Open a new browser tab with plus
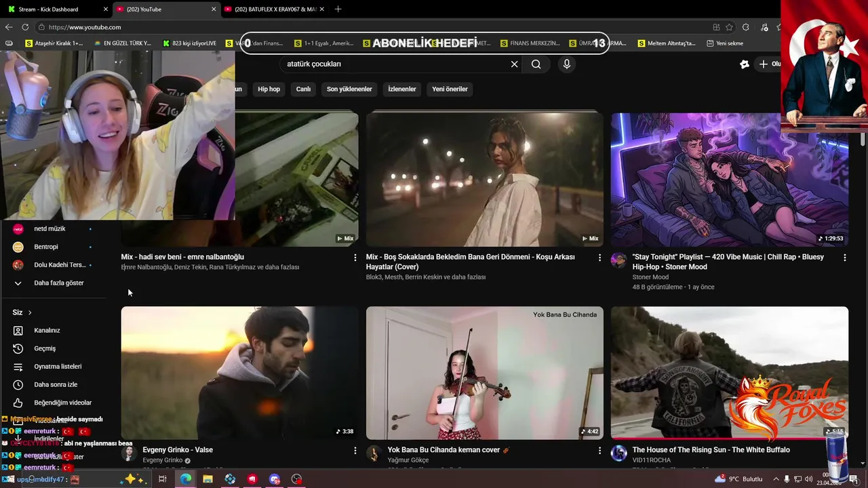This screenshot has width=868, height=488. pos(338,9)
